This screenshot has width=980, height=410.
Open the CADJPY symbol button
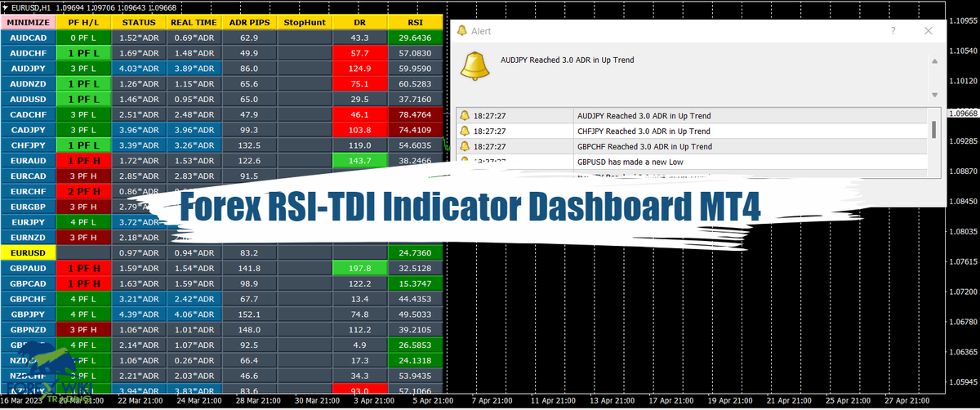tap(28, 130)
